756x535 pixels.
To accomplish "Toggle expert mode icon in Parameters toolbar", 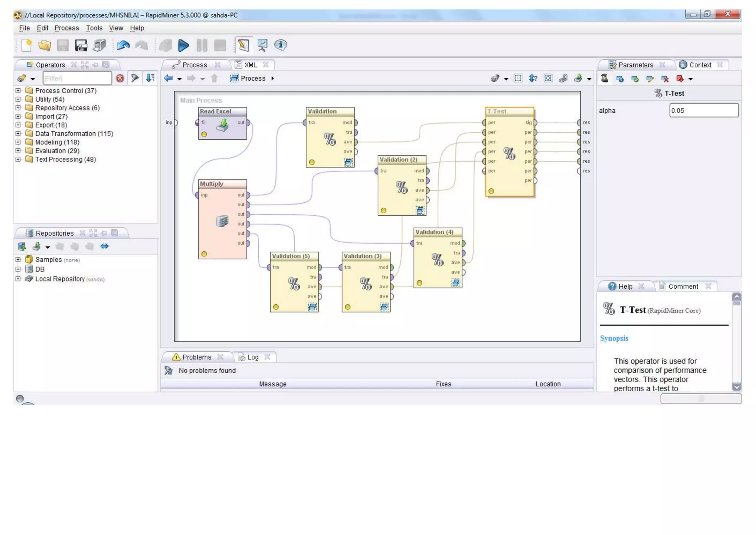I will (x=605, y=78).
